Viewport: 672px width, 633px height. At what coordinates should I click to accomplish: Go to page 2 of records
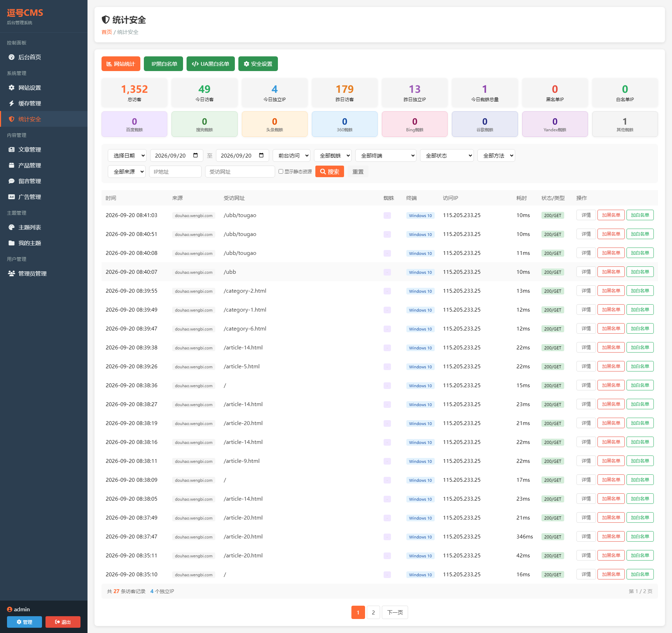(373, 612)
